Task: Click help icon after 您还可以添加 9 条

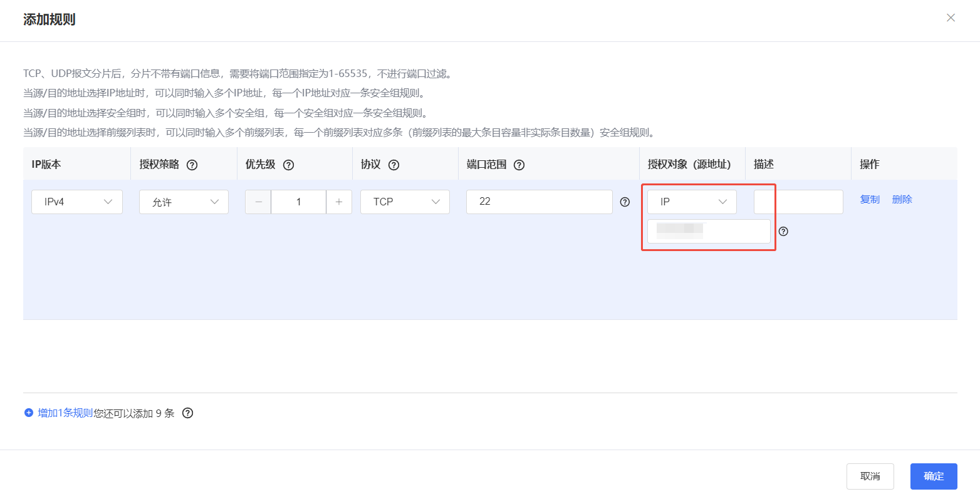Action: pyautogui.click(x=187, y=413)
